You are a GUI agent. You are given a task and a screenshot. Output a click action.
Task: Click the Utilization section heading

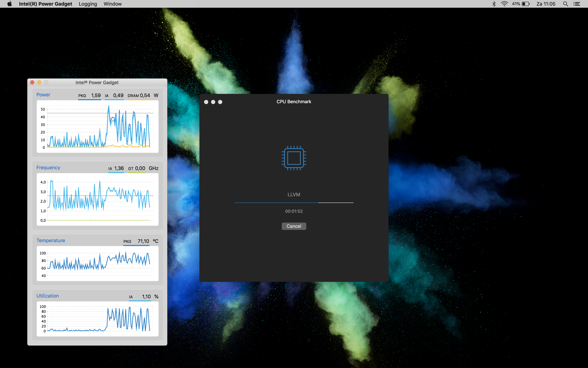click(48, 296)
